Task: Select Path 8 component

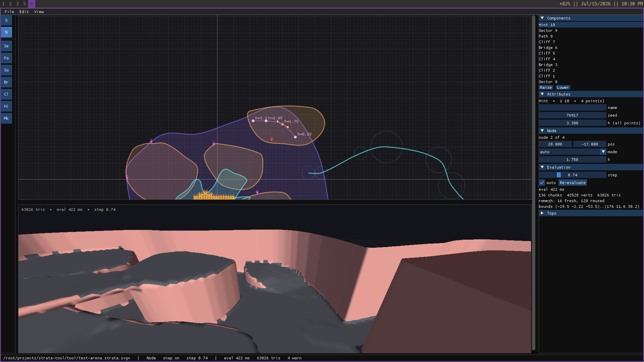Action: click(590, 36)
